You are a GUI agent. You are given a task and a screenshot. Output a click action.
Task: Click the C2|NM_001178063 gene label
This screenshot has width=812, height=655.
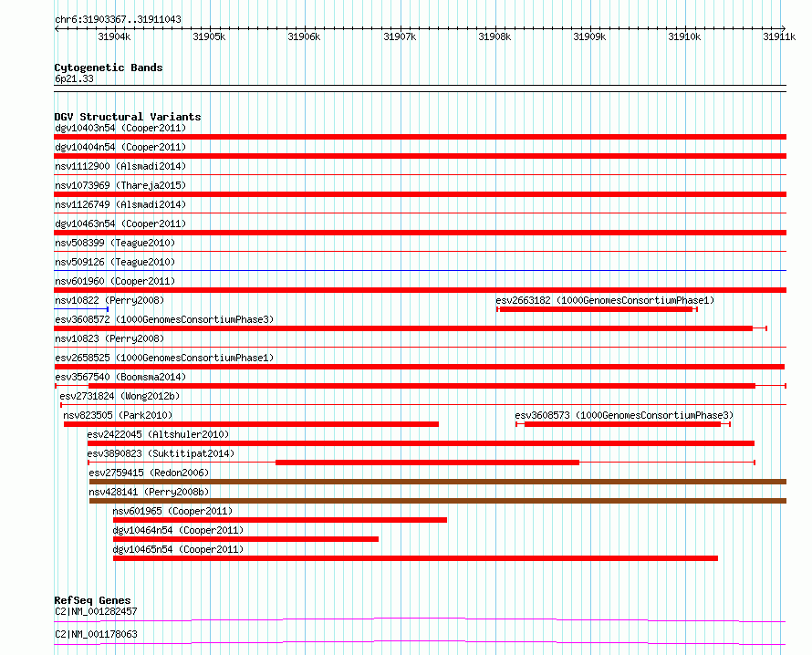click(96, 634)
